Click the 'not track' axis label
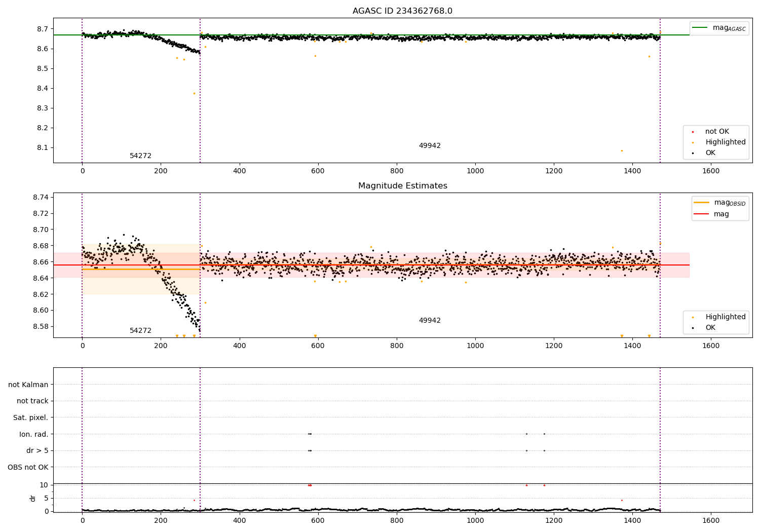This screenshot has width=760, height=532. [x=32, y=401]
